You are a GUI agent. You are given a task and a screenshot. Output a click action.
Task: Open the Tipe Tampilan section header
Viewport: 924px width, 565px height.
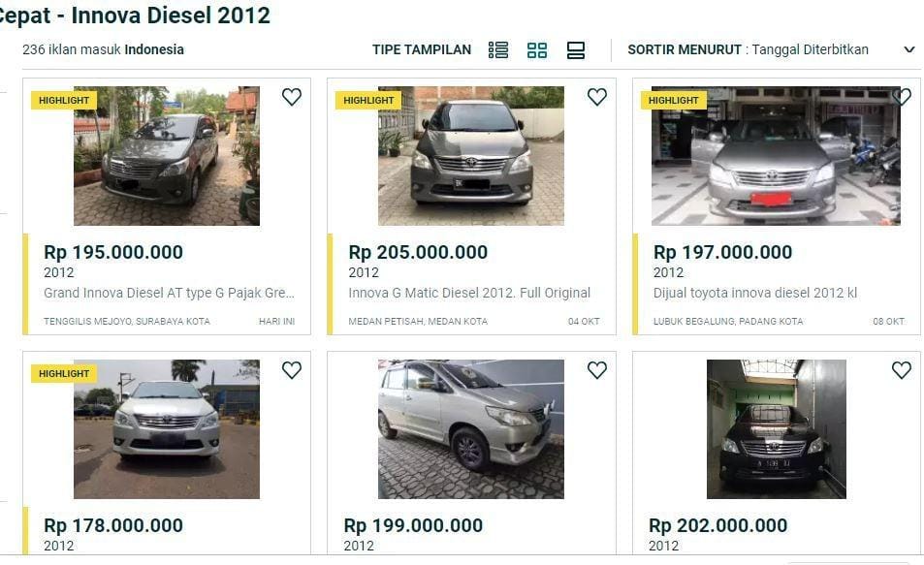point(420,48)
